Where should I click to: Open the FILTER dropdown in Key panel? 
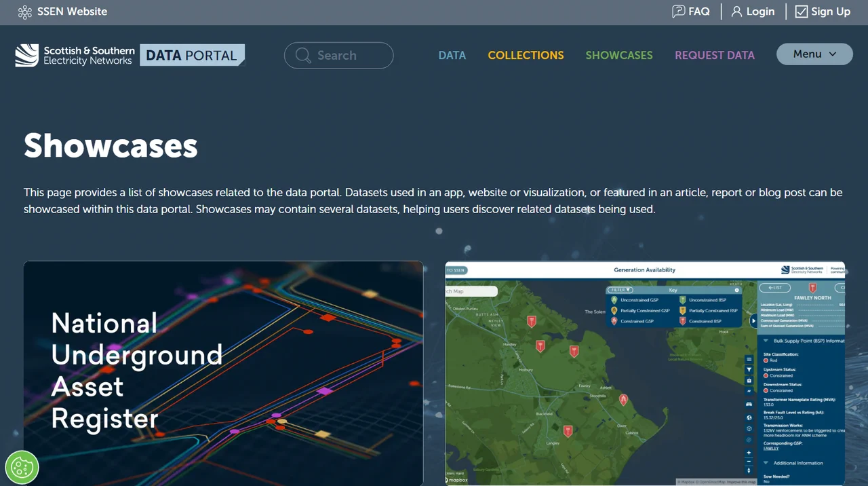pos(620,290)
